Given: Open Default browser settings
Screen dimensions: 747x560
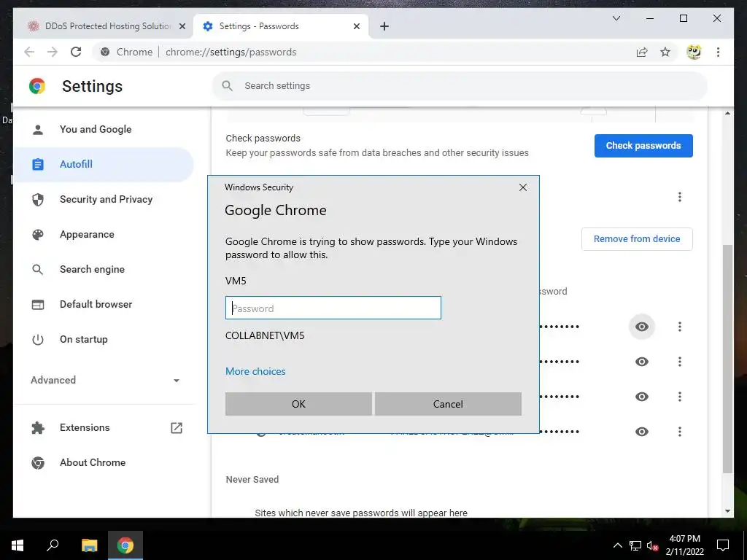Looking at the screenshot, I should click(104, 304).
